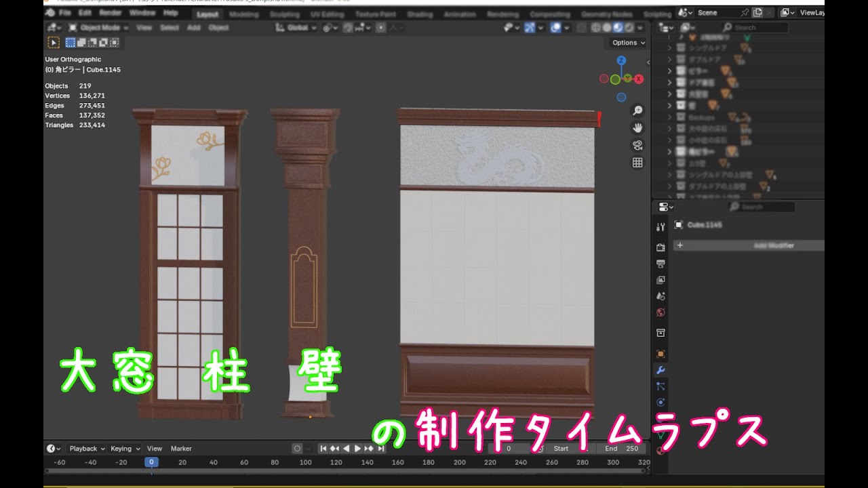Open the Output properties tab icon

(660, 264)
